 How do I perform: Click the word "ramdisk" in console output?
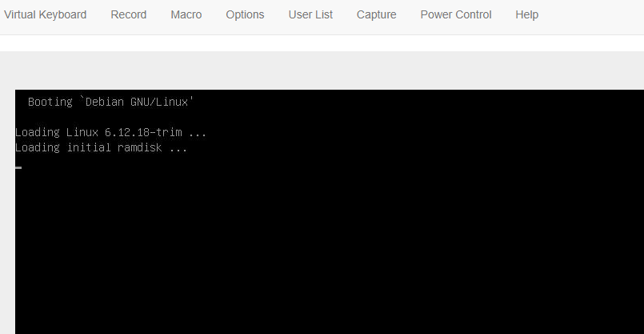coord(140,147)
